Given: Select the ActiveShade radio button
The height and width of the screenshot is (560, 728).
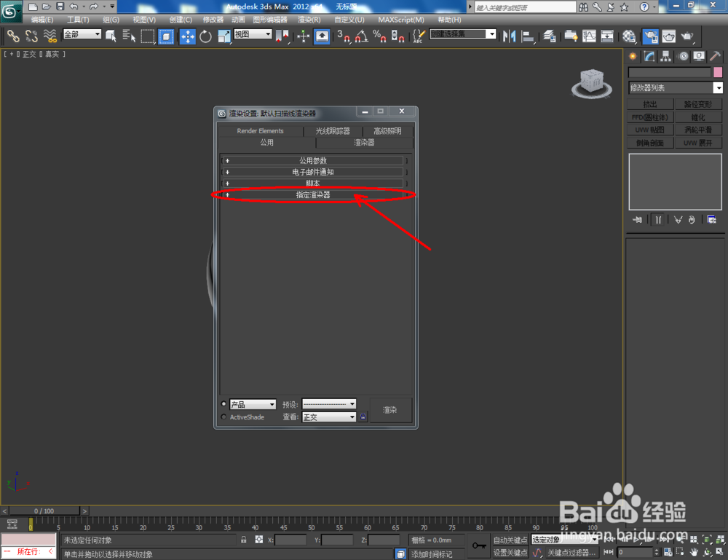Looking at the screenshot, I should [223, 417].
